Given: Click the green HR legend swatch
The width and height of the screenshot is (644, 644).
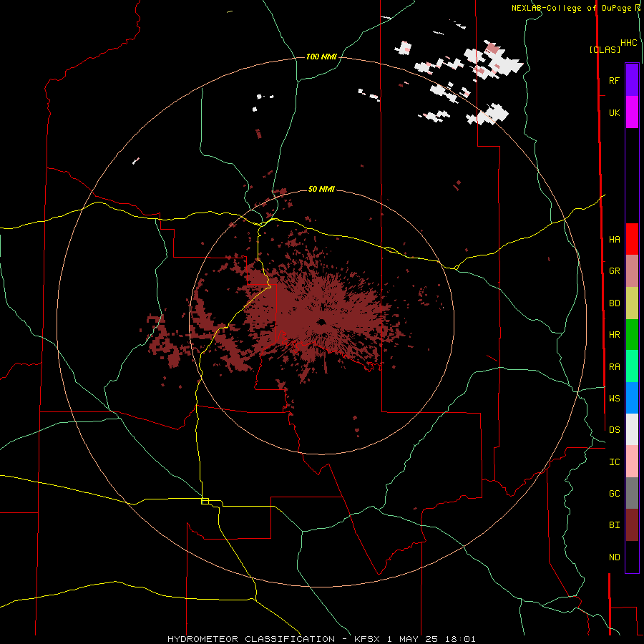Looking at the screenshot, I should 632,334.
